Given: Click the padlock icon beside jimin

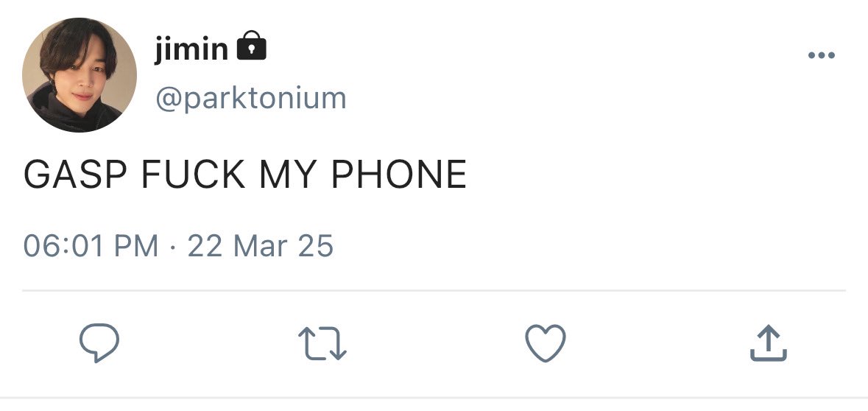Looking at the screenshot, I should 251,46.
